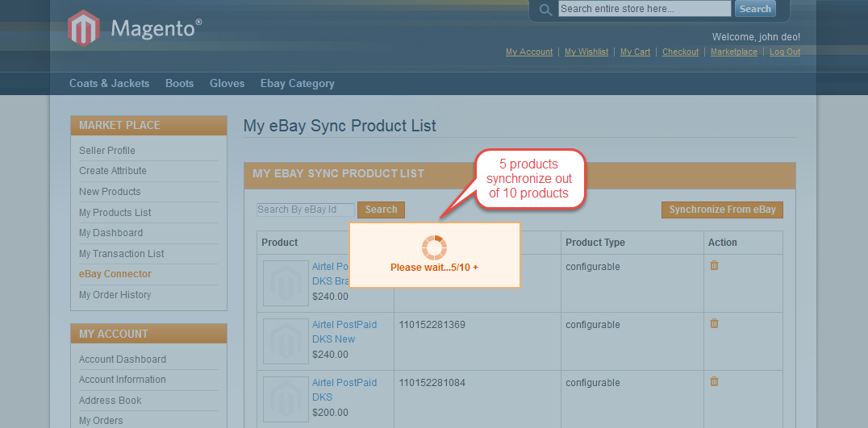The width and height of the screenshot is (868, 428).
Task: Click Log Out
Action: [784, 52]
